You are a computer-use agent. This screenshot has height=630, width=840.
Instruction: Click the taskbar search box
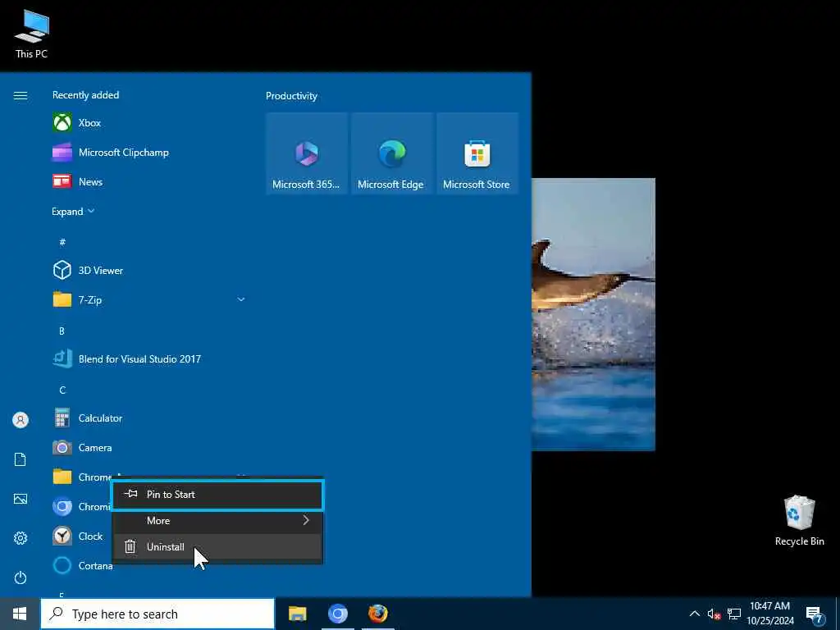coord(158,614)
